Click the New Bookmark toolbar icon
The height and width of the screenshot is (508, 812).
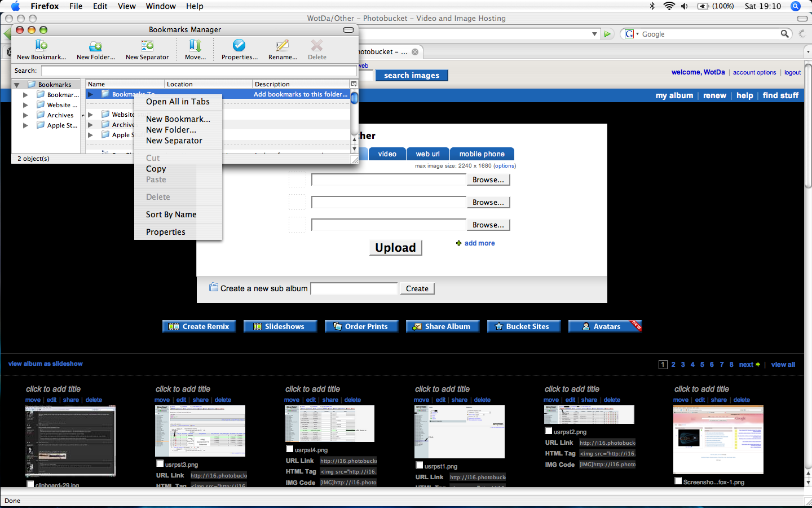[x=41, y=46]
